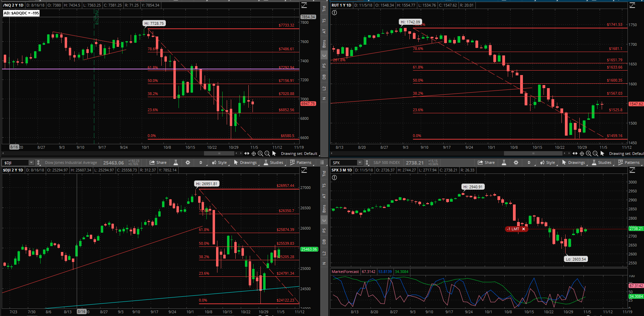Click the zoom in magnifier under the /NQ chart
The image size is (644, 316).
click(x=260, y=154)
